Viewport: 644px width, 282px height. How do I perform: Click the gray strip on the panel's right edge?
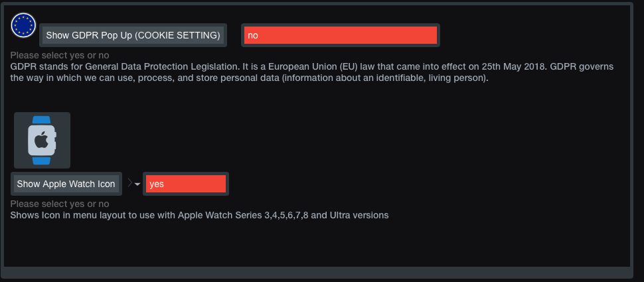(x=631, y=139)
